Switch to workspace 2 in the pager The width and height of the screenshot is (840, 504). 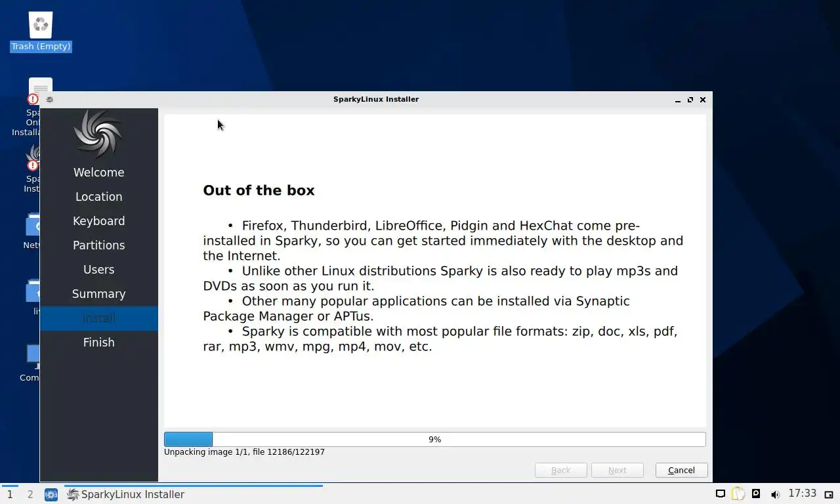pos(30,494)
